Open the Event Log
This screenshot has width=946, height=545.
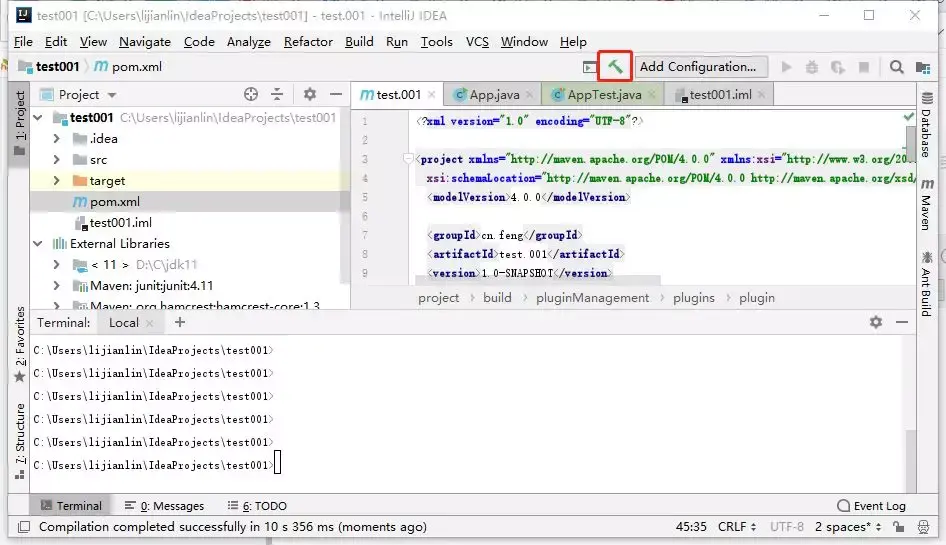tap(872, 506)
